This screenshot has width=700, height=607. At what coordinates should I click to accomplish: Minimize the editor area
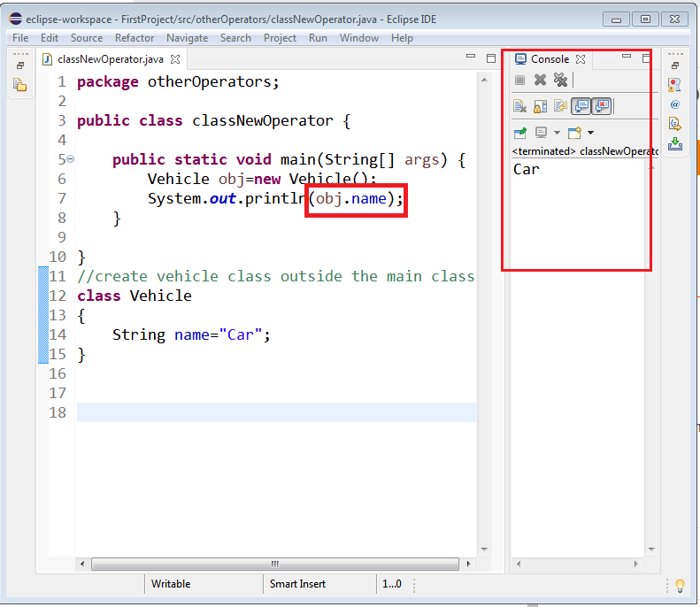[471, 57]
